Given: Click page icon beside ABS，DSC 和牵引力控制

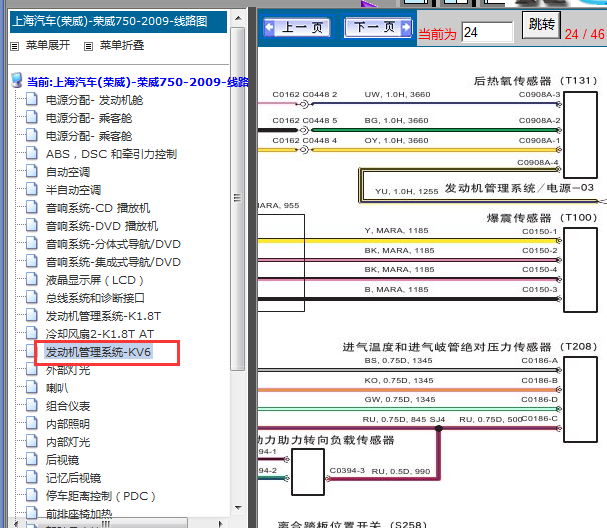Looking at the screenshot, I should coord(32,153).
